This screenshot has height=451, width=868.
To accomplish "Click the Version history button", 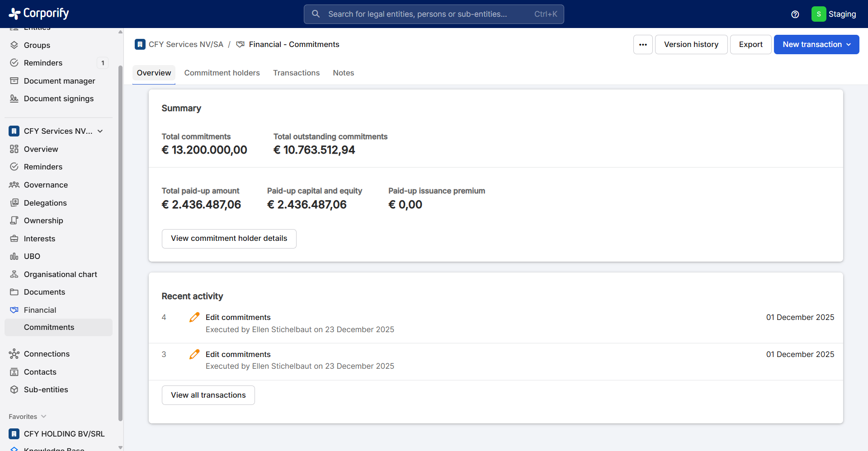I will pos(691,45).
